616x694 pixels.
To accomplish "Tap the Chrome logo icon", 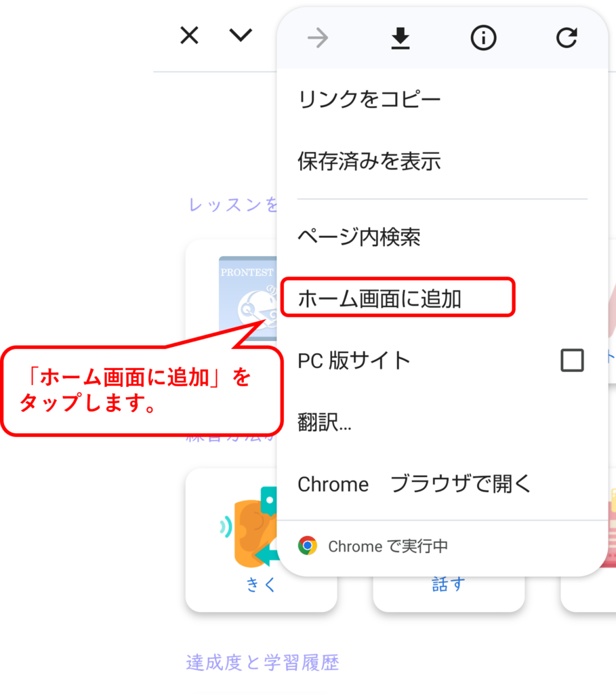I will coord(308,546).
